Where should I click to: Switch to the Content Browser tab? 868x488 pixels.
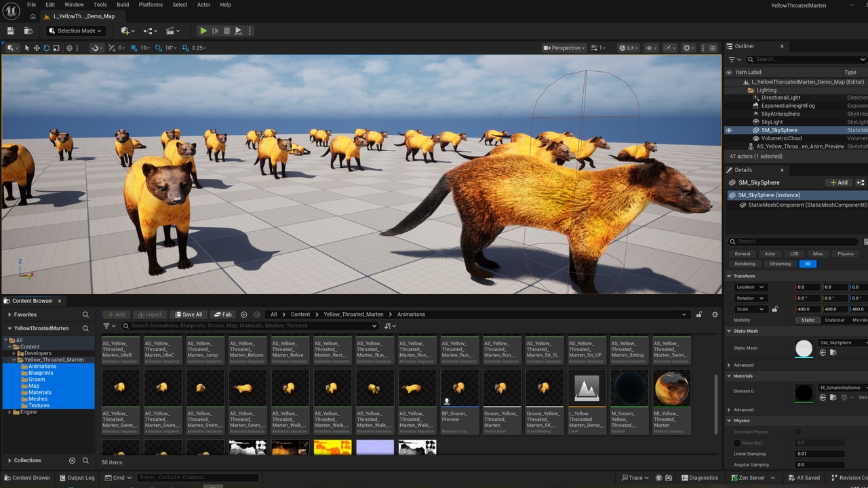tap(32, 301)
